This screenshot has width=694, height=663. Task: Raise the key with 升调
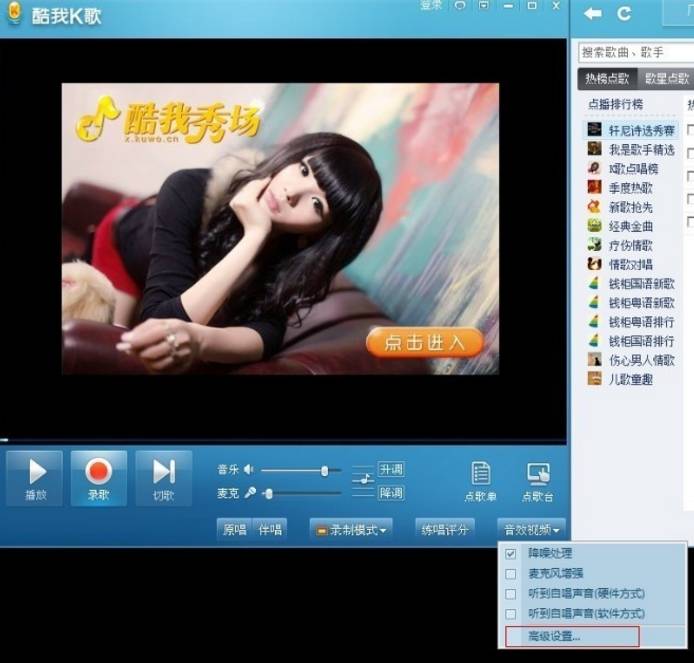391,469
